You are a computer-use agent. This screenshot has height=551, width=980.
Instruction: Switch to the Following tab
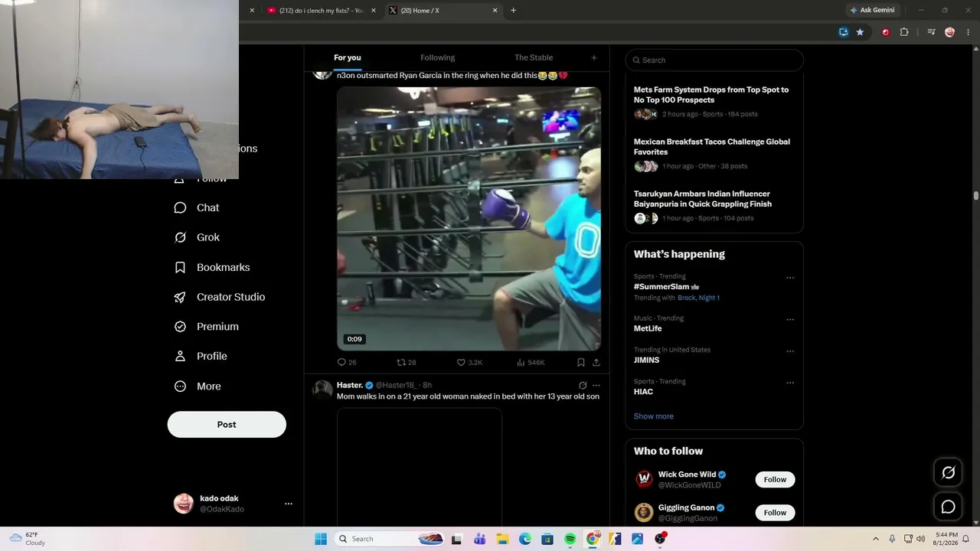point(437,57)
